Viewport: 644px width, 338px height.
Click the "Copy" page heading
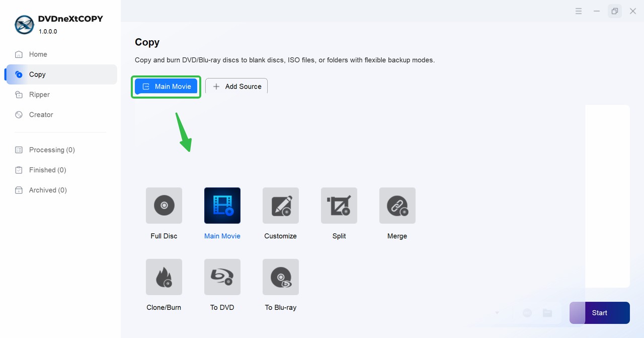pyautogui.click(x=147, y=42)
